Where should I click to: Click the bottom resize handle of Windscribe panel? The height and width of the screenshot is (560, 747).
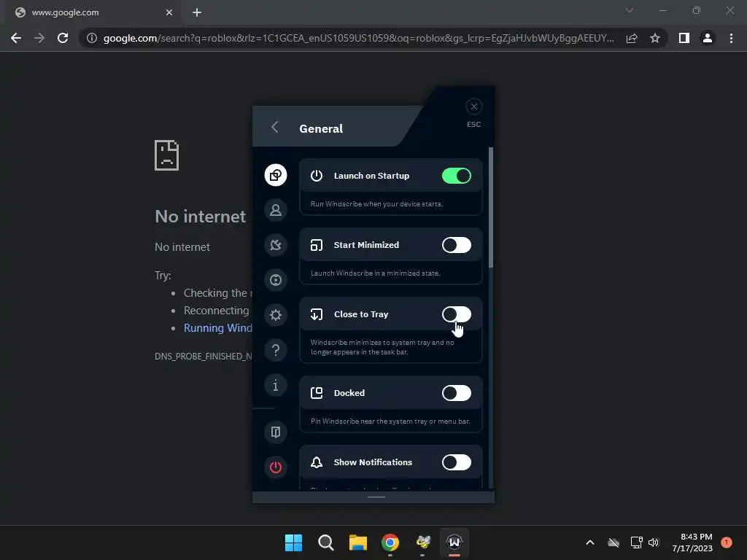[376, 497]
